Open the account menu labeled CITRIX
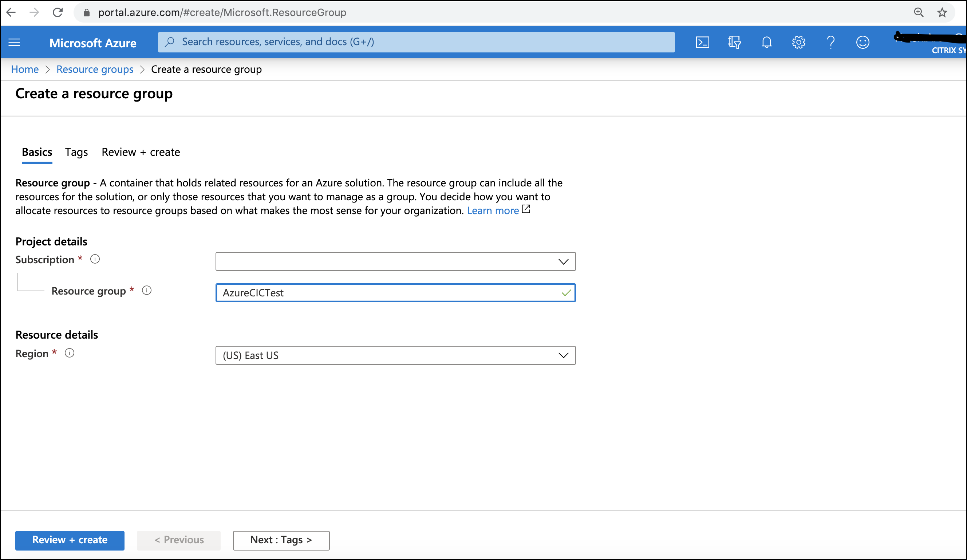The image size is (967, 560). pos(930,43)
